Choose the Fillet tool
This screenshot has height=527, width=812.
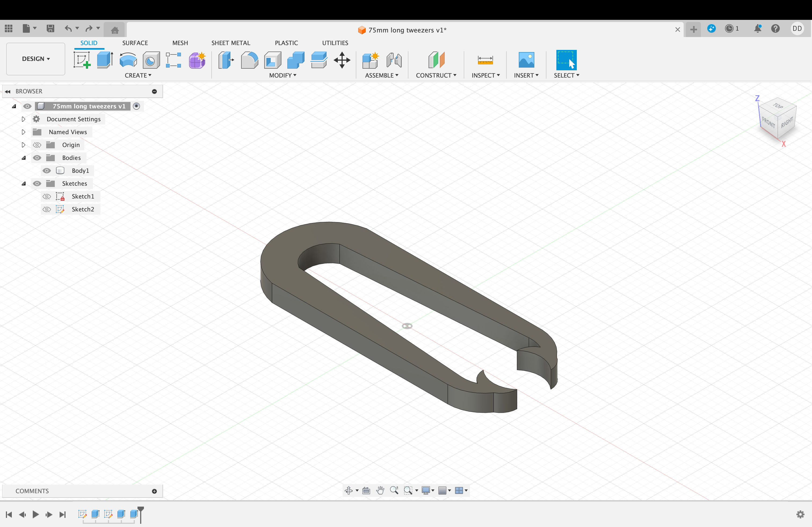pyautogui.click(x=249, y=60)
